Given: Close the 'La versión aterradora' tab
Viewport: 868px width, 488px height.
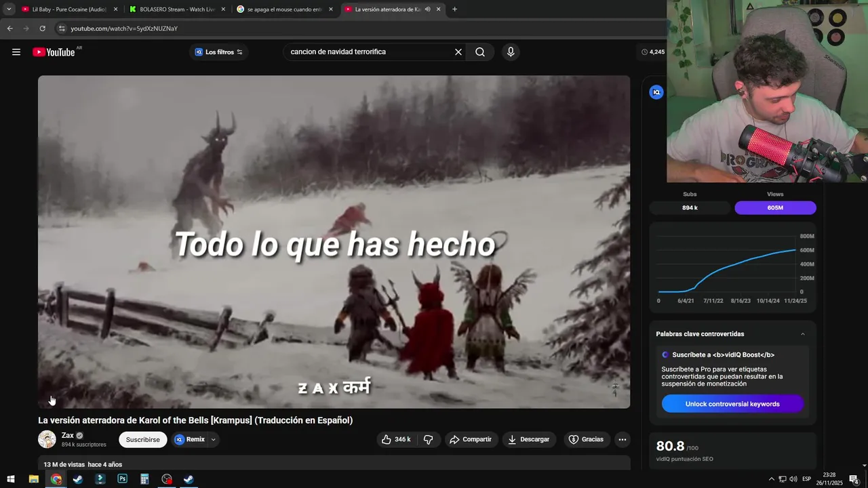Looking at the screenshot, I should click(x=439, y=9).
